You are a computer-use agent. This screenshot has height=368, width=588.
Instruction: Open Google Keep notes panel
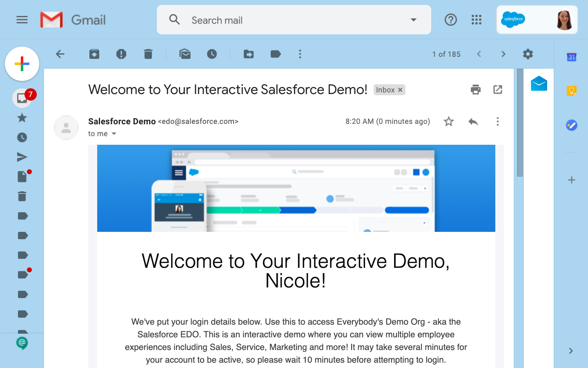pos(571,92)
